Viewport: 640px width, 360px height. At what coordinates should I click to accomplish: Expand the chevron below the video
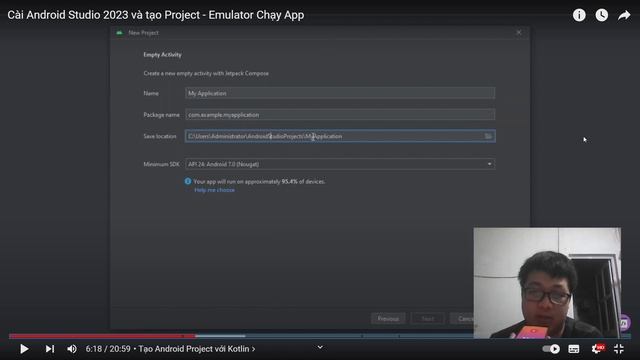[x=320, y=347]
